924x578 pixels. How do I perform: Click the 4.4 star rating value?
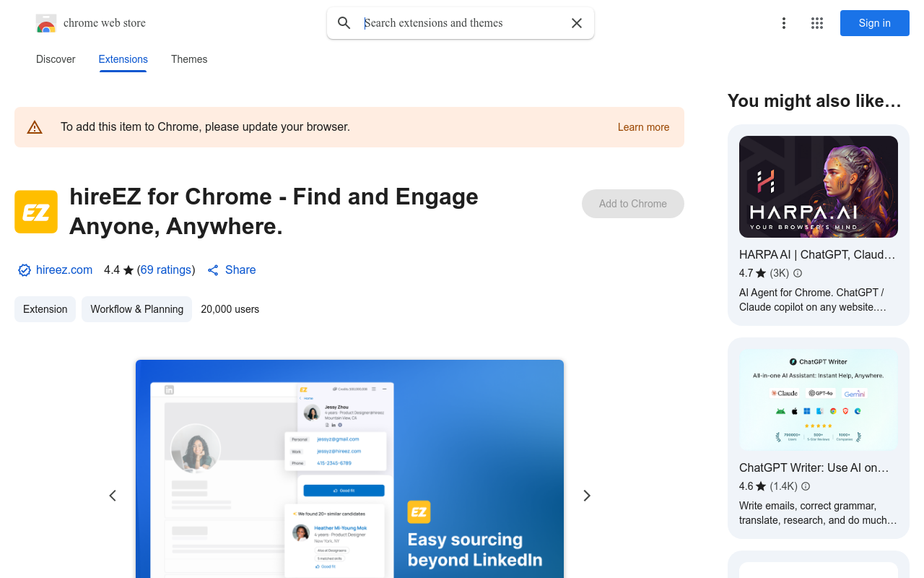coord(112,270)
